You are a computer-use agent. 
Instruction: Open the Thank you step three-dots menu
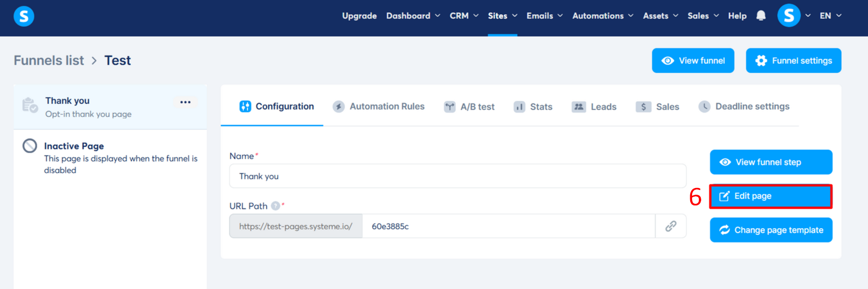pos(185,102)
